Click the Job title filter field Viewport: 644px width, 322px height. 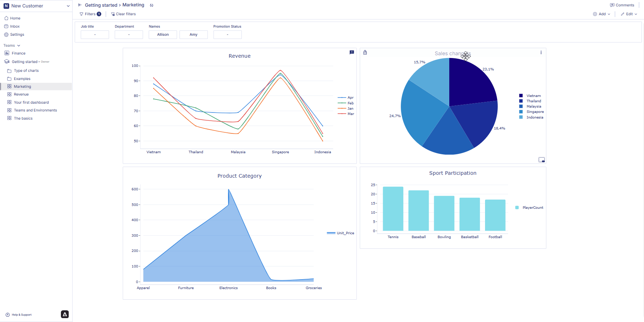point(95,35)
